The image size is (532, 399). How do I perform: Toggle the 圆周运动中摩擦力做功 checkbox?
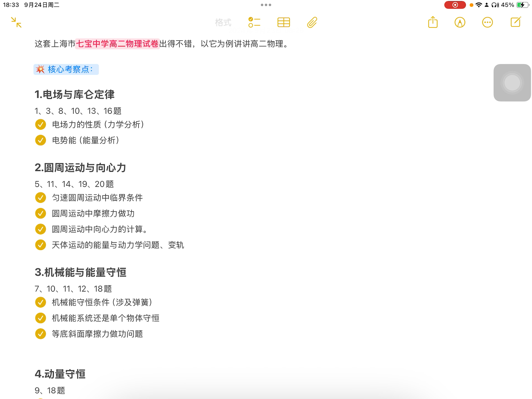click(40, 213)
